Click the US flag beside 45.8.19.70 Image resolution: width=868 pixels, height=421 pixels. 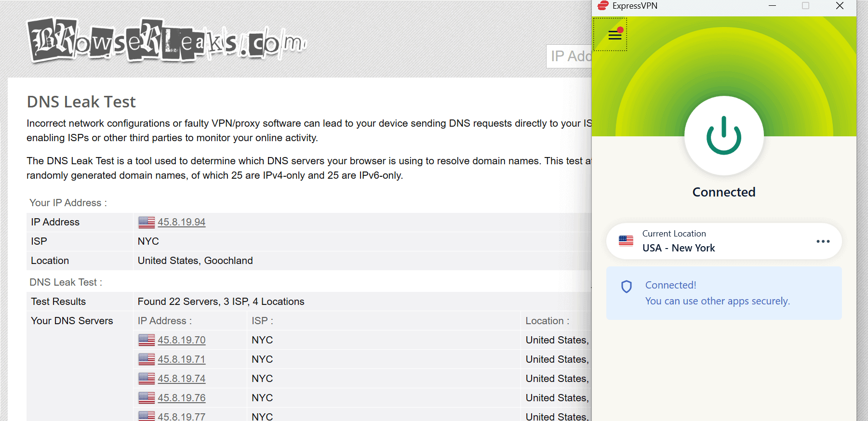147,340
